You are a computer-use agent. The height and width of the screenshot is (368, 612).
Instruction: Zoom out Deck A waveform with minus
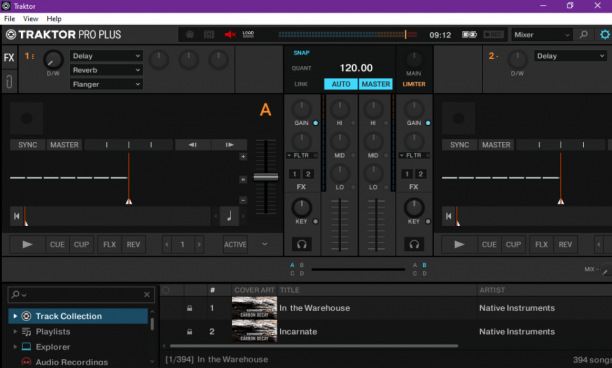pyautogui.click(x=243, y=200)
